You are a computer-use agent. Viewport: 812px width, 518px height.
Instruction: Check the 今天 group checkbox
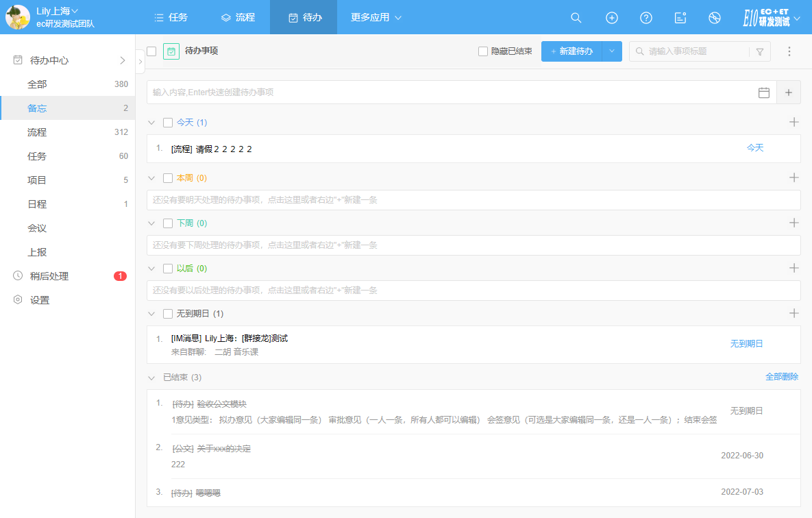[x=168, y=123]
